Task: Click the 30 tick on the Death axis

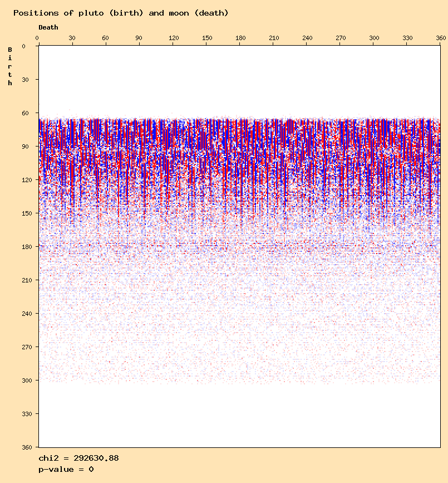Action: tap(72, 38)
